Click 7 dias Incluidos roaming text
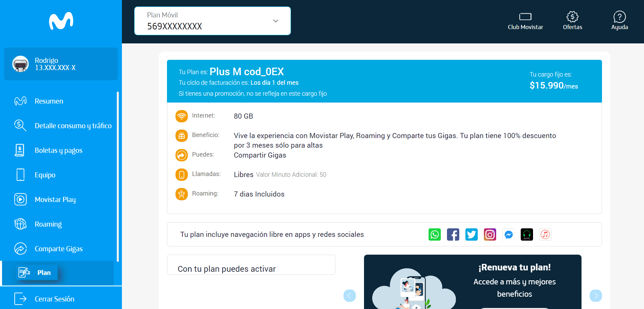The image size is (644, 309). [x=259, y=194]
